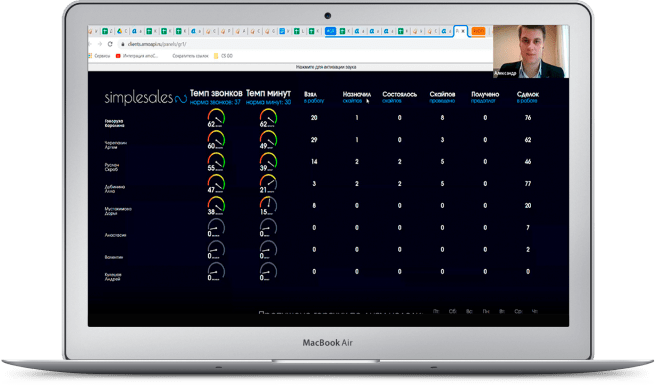Close the active browser tab
This screenshot has width=656, height=388.
463,31
